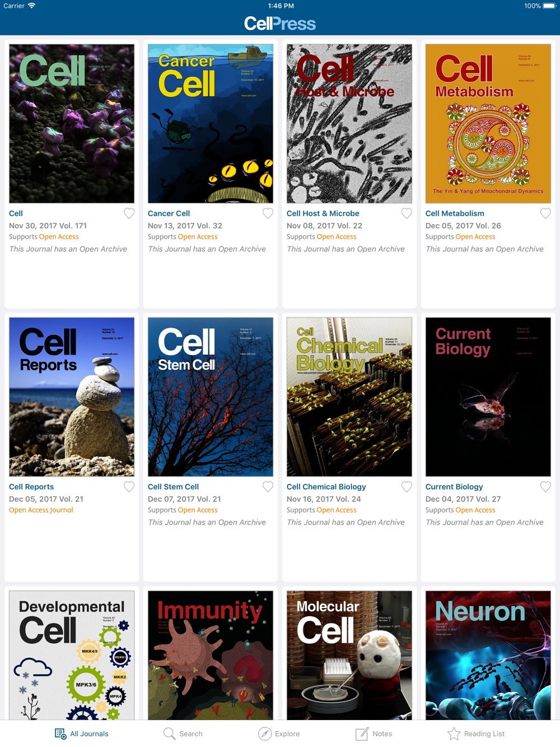
Task: Open the Current Biology title link
Action: [x=454, y=487]
